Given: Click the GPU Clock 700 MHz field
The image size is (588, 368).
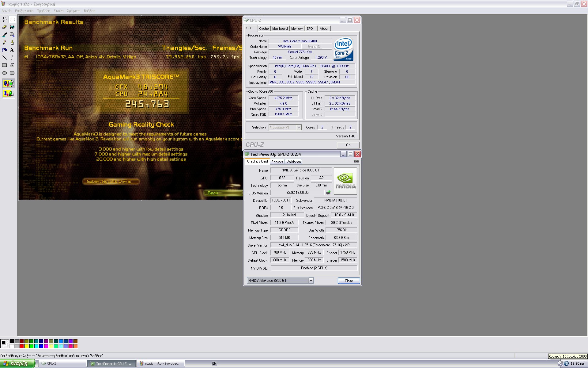Looking at the screenshot, I should click(x=280, y=252).
